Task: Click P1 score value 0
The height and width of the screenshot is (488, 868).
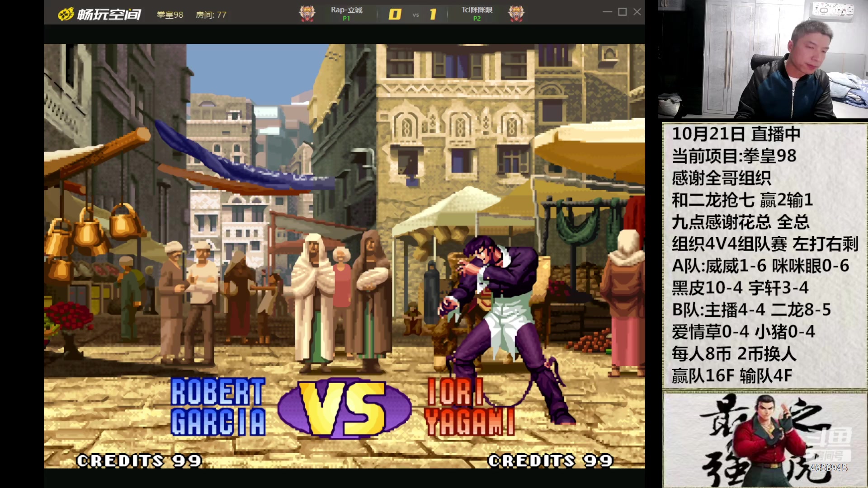Action: (x=395, y=14)
